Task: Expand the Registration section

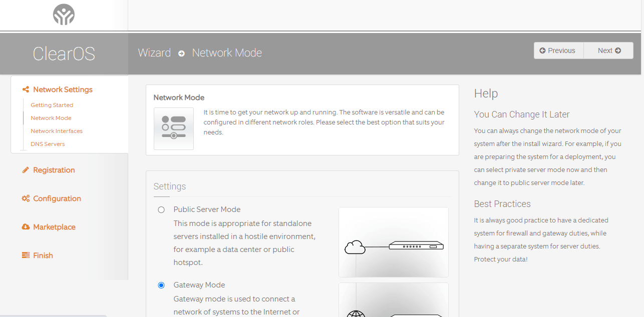Action: click(54, 170)
